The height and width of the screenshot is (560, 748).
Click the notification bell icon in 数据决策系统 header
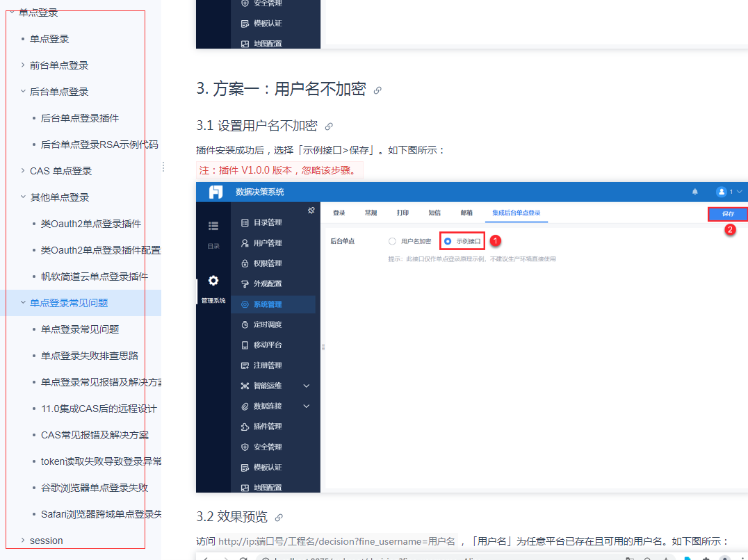point(695,192)
